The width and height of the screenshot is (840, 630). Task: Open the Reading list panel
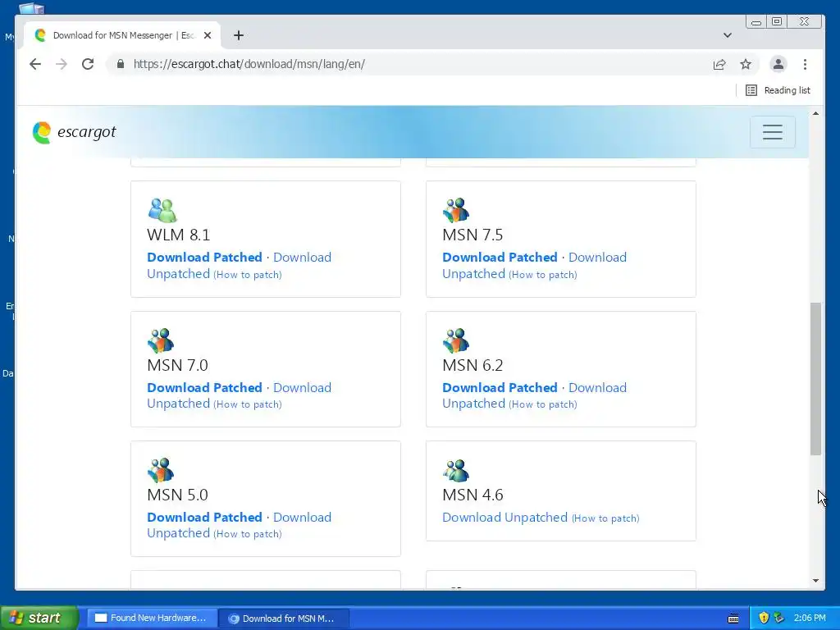point(778,90)
